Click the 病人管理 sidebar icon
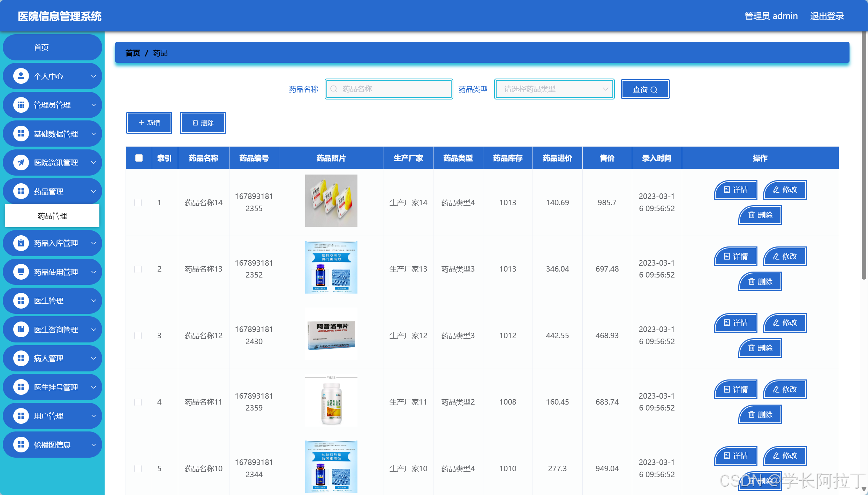The image size is (868, 495). pos(21,358)
